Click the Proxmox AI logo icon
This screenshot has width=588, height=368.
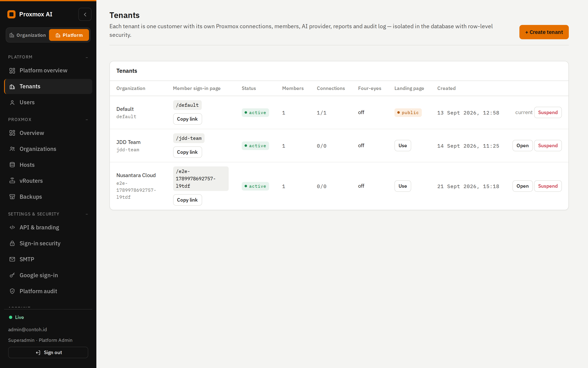11,14
